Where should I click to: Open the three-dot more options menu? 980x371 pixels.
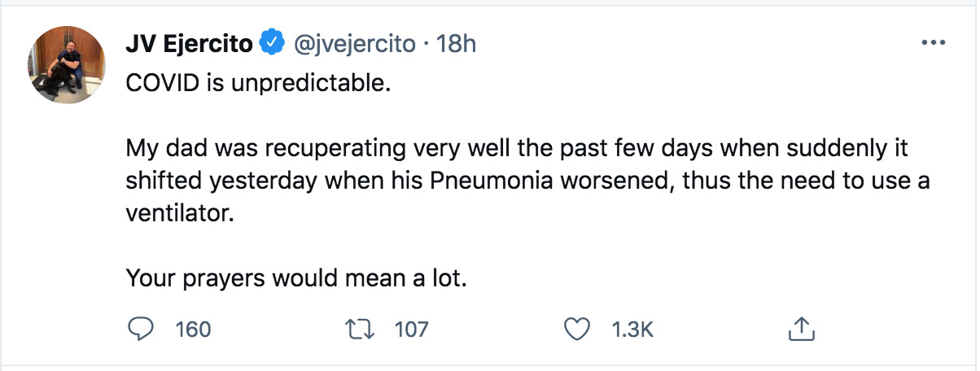click(931, 44)
